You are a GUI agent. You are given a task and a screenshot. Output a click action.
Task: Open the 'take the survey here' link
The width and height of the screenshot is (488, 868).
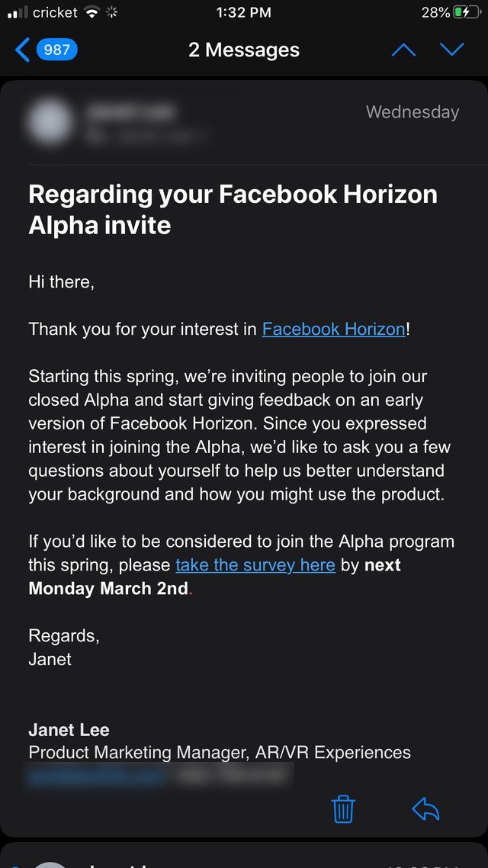click(x=255, y=565)
